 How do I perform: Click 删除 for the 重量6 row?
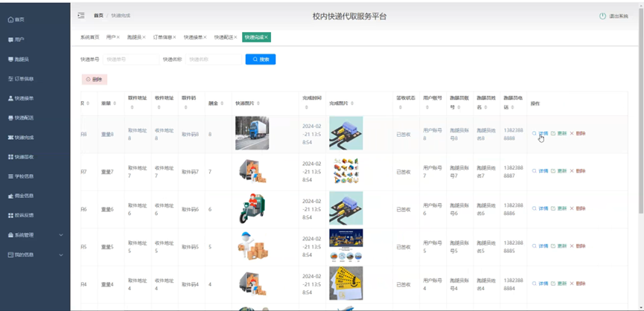click(578, 208)
